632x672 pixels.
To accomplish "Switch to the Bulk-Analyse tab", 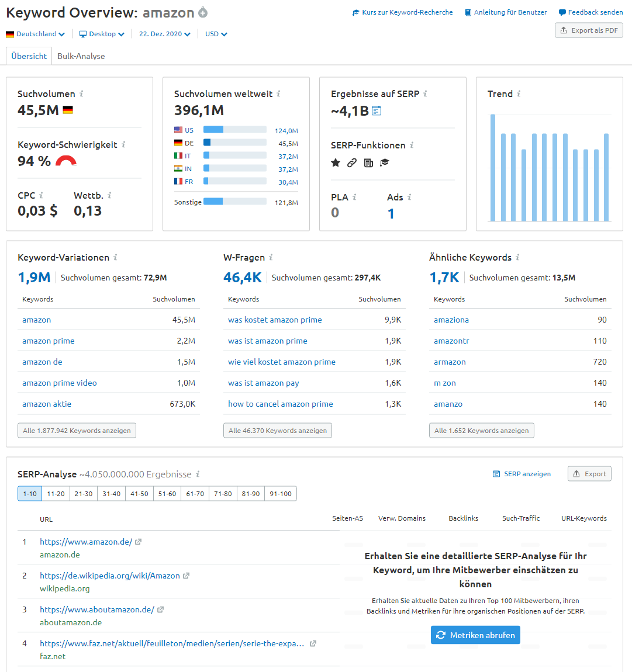I will (x=81, y=56).
